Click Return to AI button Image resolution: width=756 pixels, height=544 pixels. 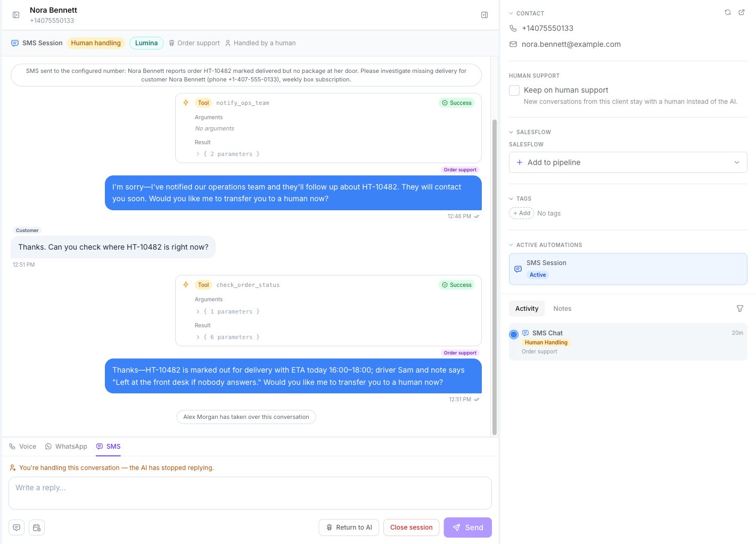point(349,527)
